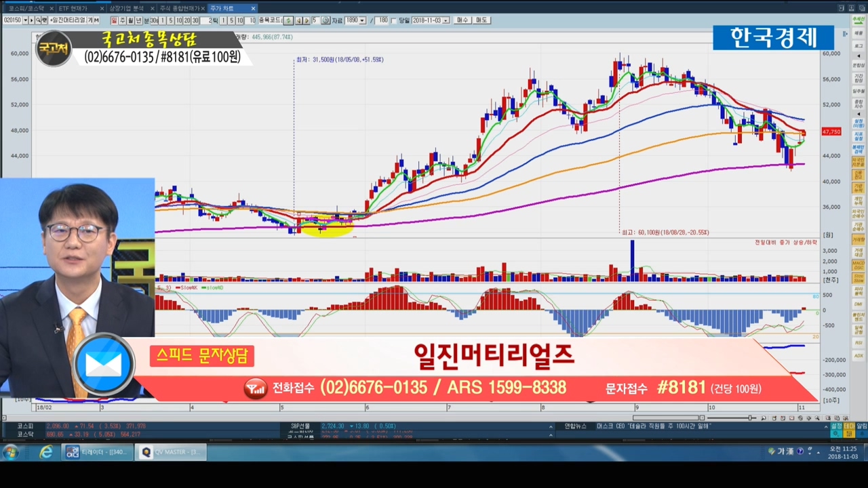Toggle the ADX indicator button
868x488 pixels.
pyautogui.click(x=859, y=356)
